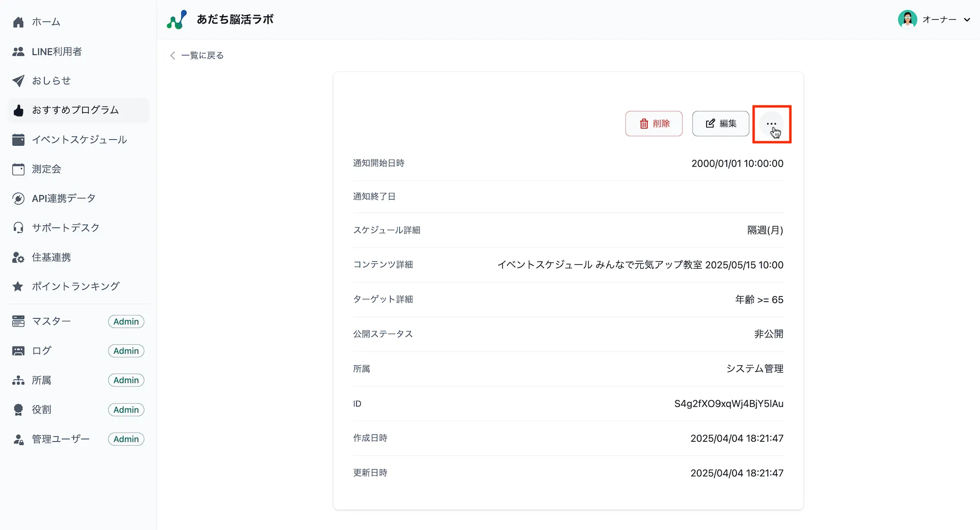Click the 編集 edit button

click(x=720, y=124)
